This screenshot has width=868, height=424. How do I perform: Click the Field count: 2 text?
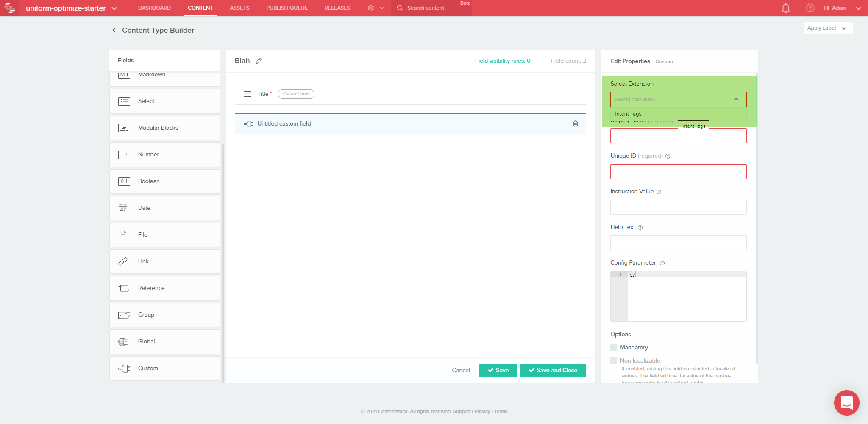click(568, 61)
